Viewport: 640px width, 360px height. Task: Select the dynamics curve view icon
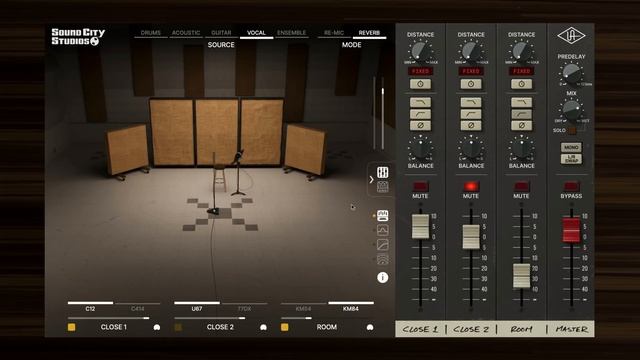pos(382,245)
